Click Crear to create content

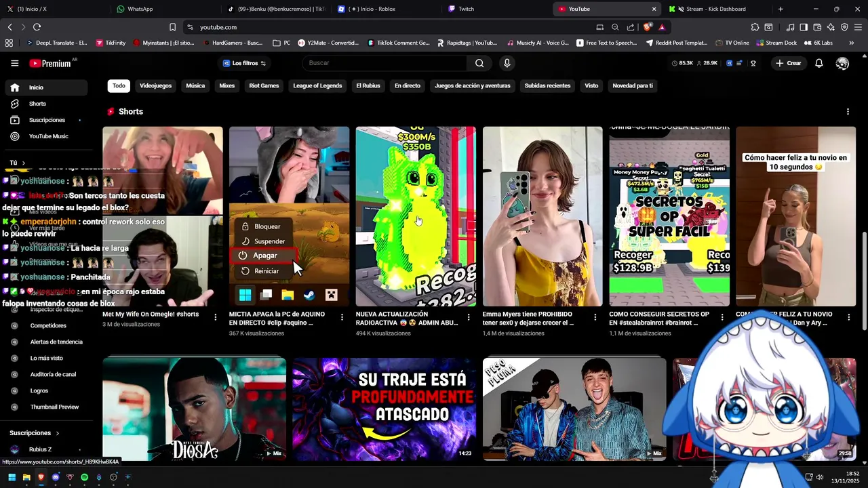788,63
